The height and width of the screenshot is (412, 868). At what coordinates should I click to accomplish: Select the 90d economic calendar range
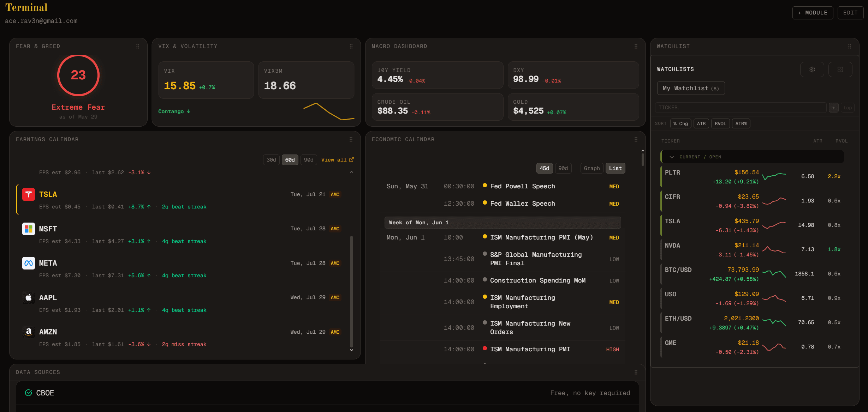point(563,168)
